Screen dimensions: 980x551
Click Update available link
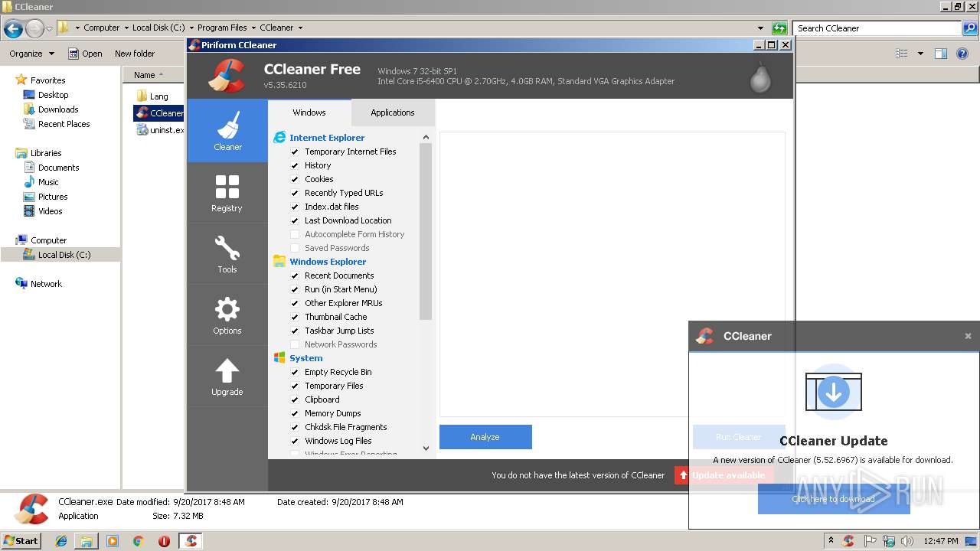point(728,475)
